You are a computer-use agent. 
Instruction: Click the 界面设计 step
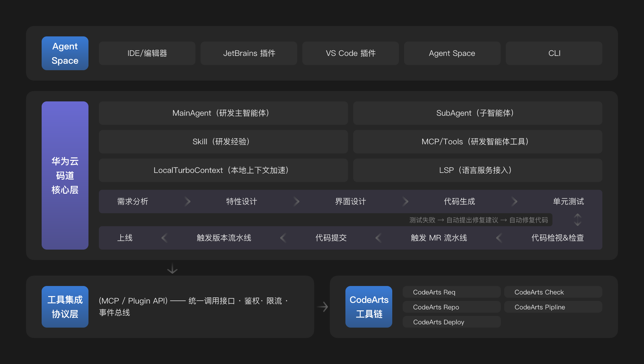point(351,201)
